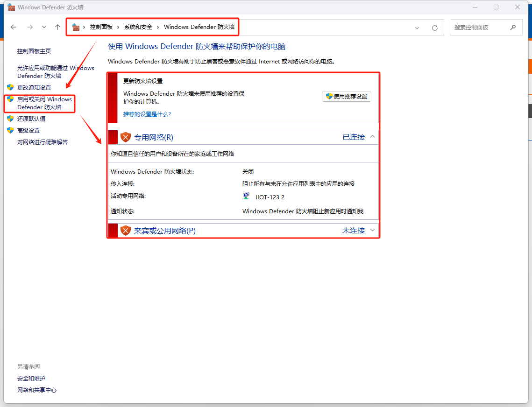Close the Windows Defender 防火墙 window
Image resolution: width=532 pixels, height=407 pixels.
click(518, 7)
